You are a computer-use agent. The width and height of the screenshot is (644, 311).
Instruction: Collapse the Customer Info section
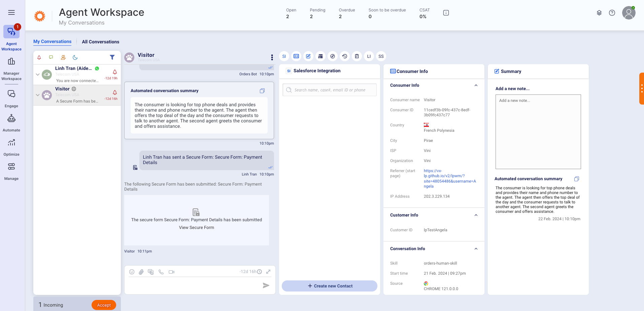pyautogui.click(x=476, y=215)
